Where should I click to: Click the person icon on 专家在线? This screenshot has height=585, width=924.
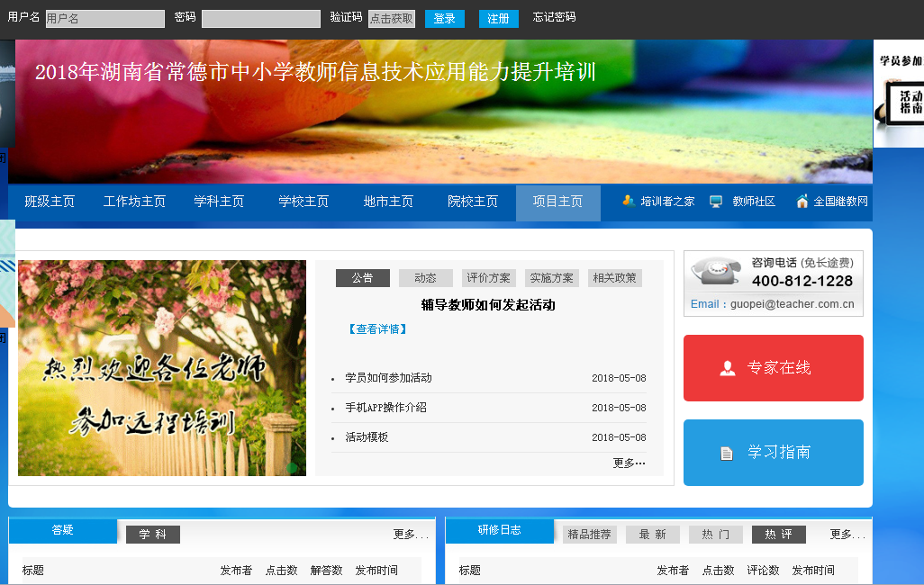pos(728,368)
